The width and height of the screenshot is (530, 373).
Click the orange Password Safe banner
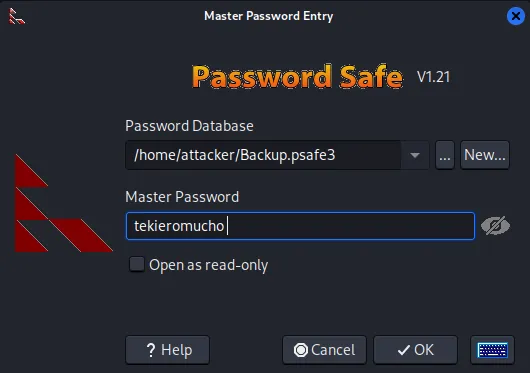(x=297, y=77)
